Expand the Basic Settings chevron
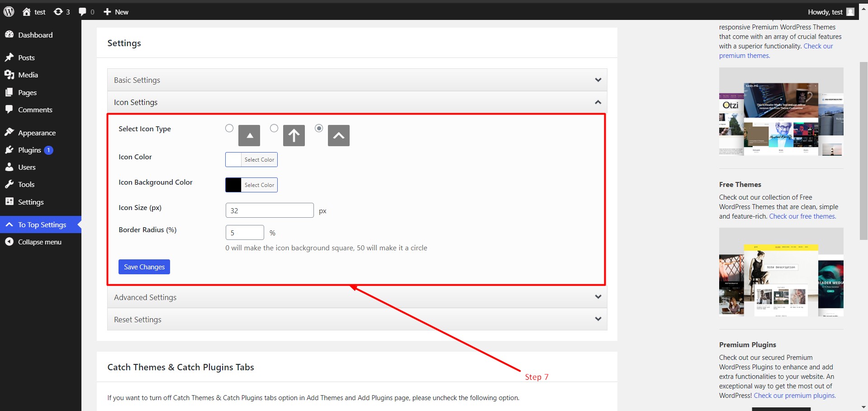This screenshot has height=411, width=868. click(x=598, y=80)
